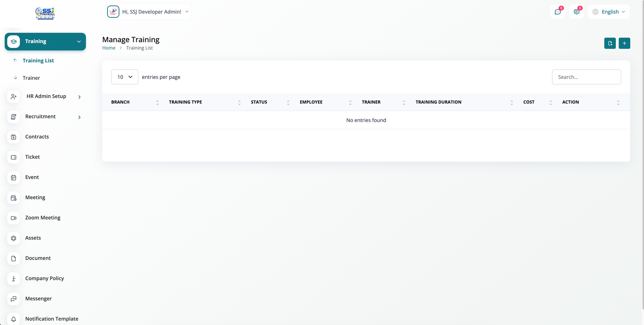
Task: Click the 'No entries found' message
Action: coord(366,120)
